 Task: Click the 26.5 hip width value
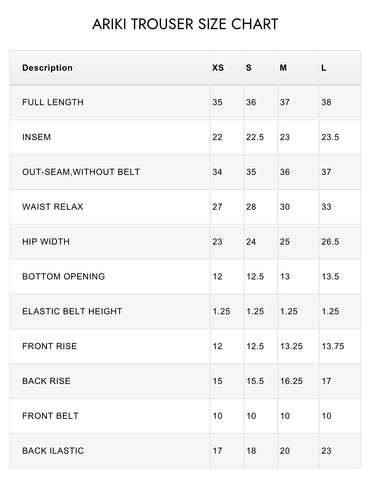[x=330, y=241]
